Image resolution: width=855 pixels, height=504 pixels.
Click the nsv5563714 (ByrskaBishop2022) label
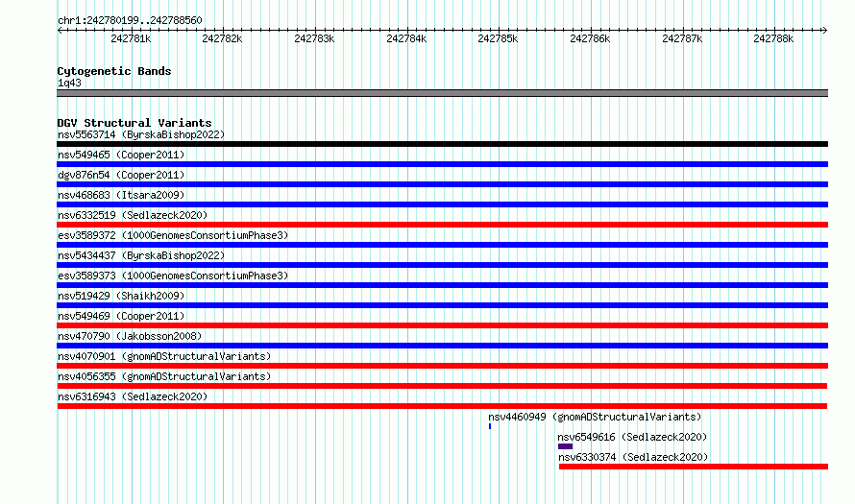point(141,134)
